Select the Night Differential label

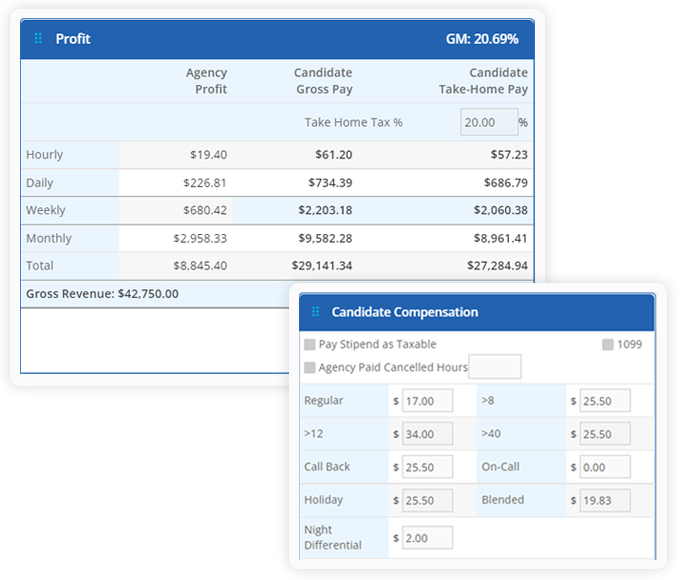(x=333, y=537)
